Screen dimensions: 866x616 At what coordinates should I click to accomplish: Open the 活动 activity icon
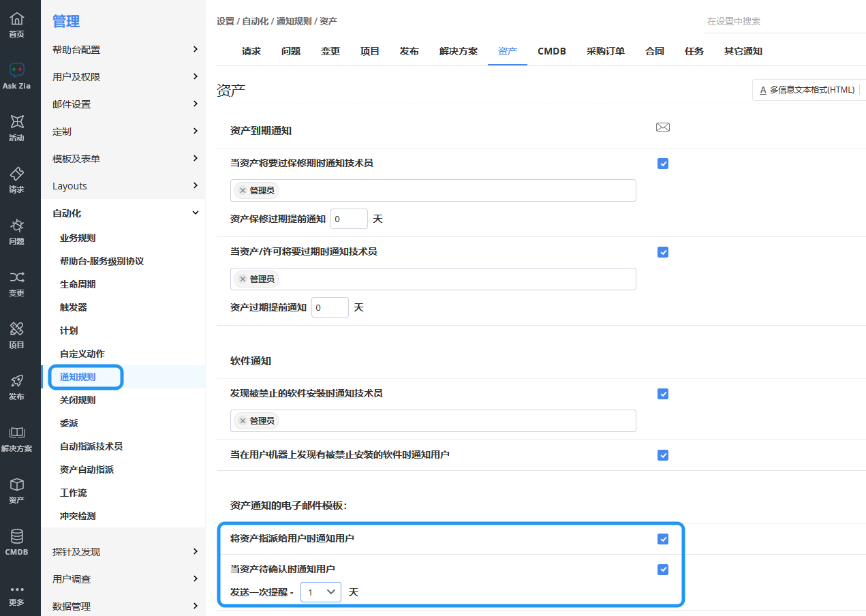[17, 123]
